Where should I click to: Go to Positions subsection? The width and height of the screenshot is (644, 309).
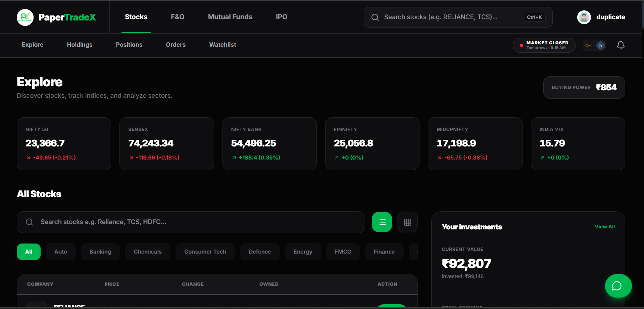coord(129,45)
